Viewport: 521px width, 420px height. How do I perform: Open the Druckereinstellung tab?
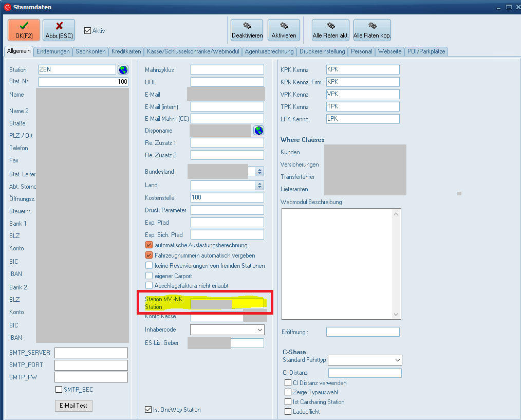pyautogui.click(x=322, y=51)
